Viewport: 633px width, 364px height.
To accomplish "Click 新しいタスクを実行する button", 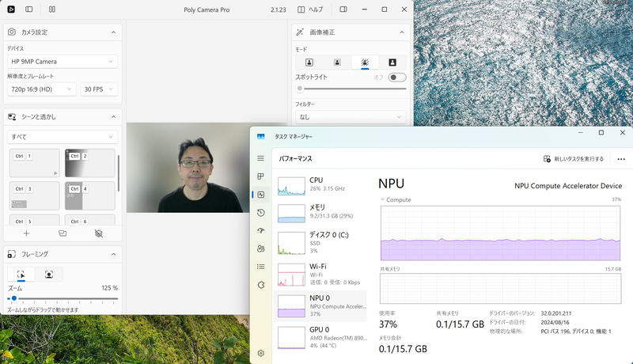I will [x=574, y=159].
